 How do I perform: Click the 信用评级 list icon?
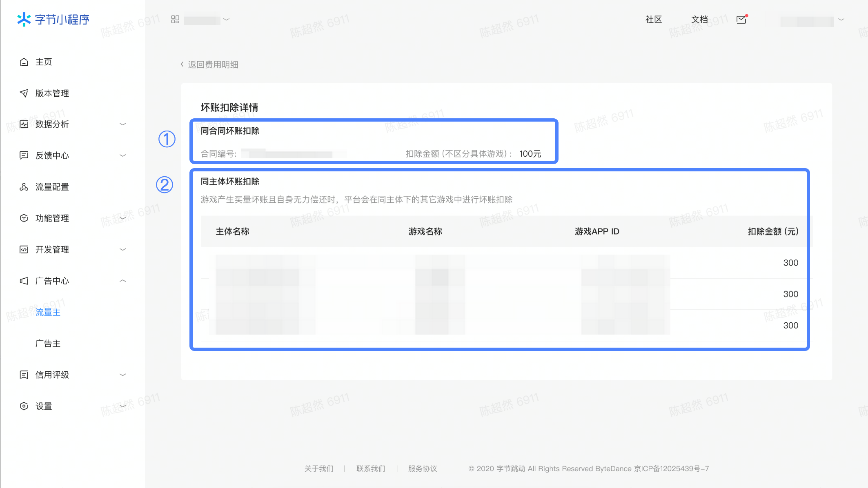(24, 375)
